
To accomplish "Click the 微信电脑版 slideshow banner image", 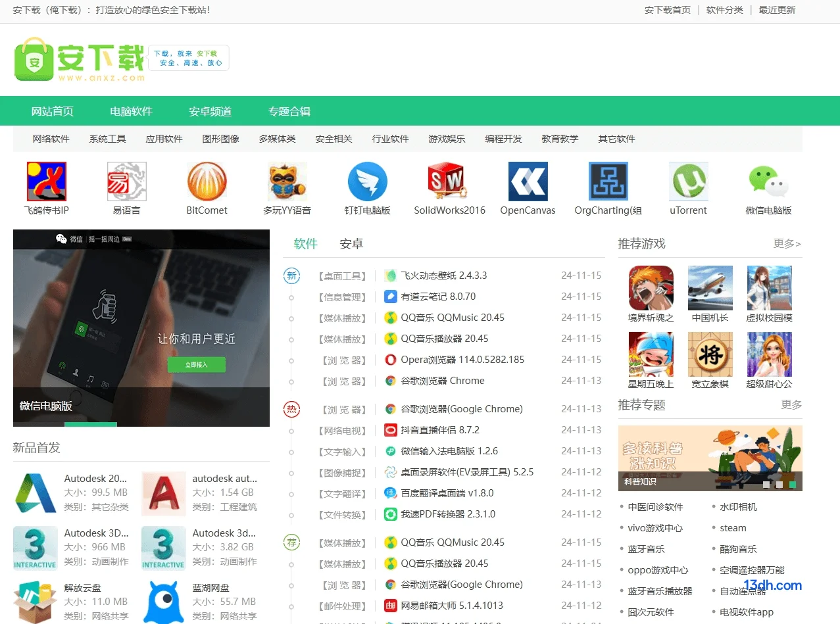I will (141, 328).
